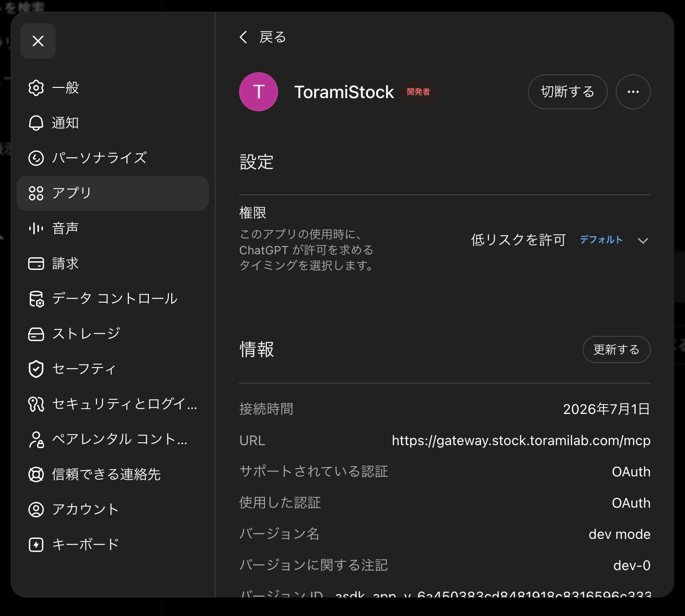
Task: Click the 接続時間 label
Action: pyautogui.click(x=266, y=409)
